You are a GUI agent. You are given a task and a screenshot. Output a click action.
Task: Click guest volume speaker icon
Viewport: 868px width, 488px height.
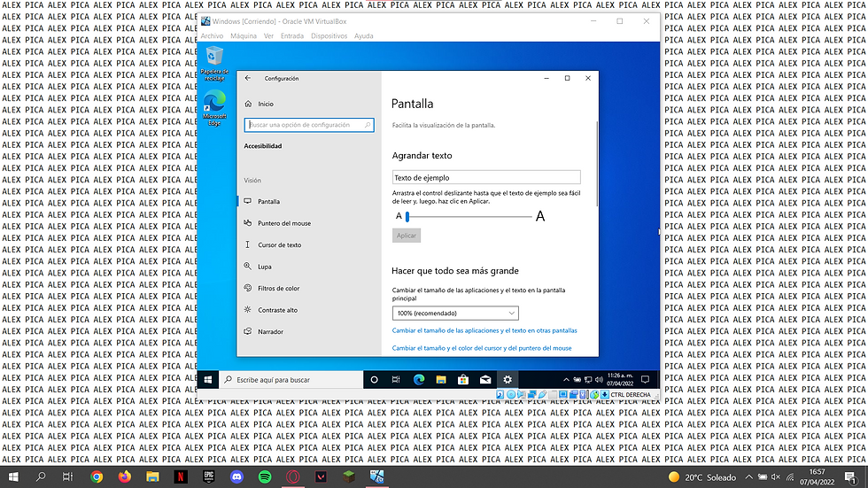tap(599, 380)
